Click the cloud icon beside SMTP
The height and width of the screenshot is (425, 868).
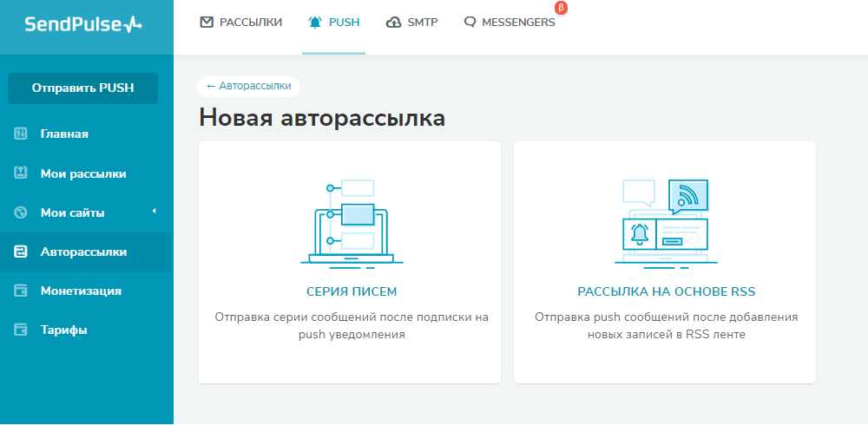pyautogui.click(x=393, y=23)
